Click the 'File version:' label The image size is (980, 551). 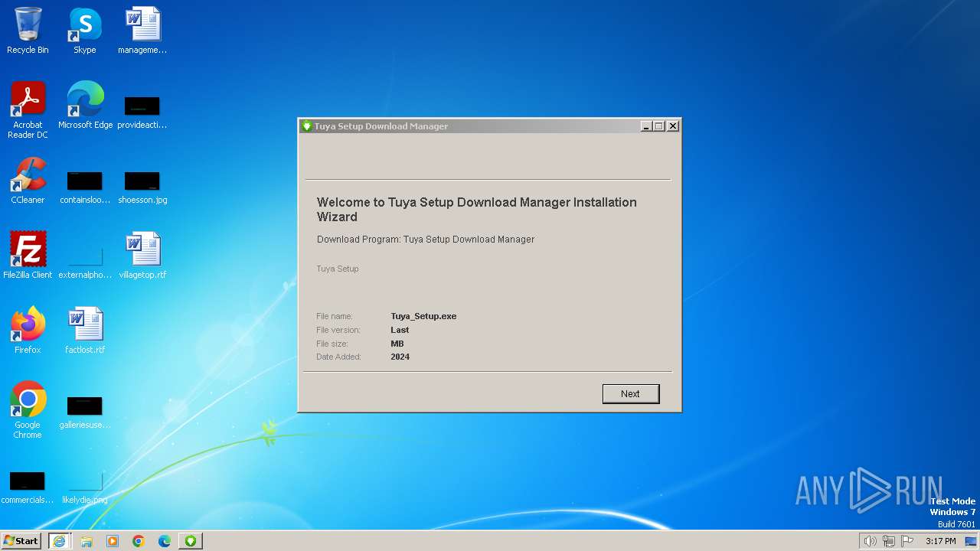[338, 330]
